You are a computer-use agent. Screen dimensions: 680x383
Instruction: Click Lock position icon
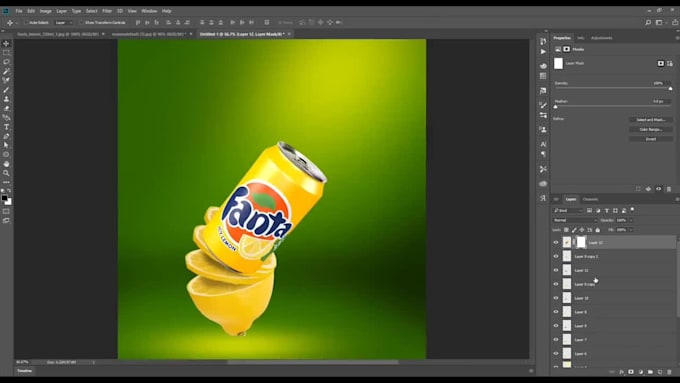tap(582, 230)
